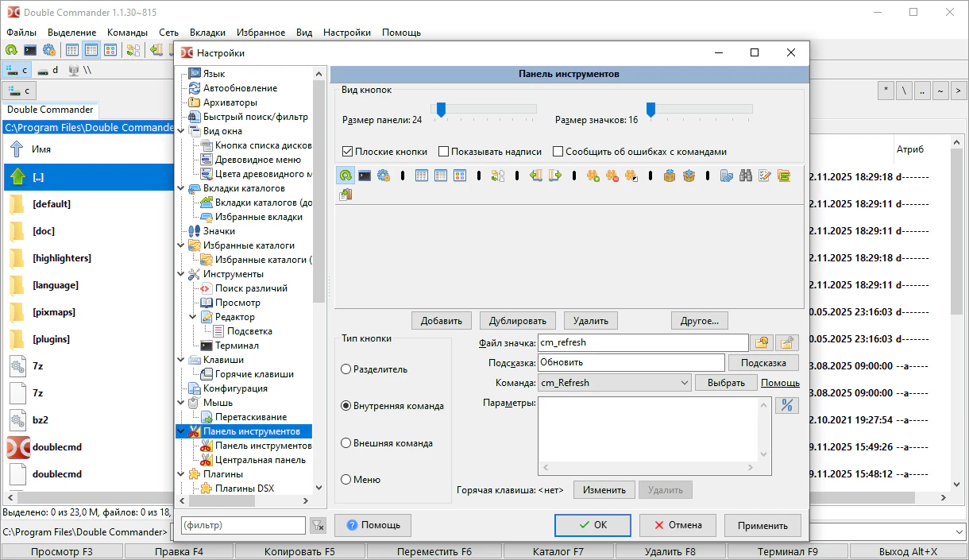Enable the Показывать надписи checkbox

444,152
